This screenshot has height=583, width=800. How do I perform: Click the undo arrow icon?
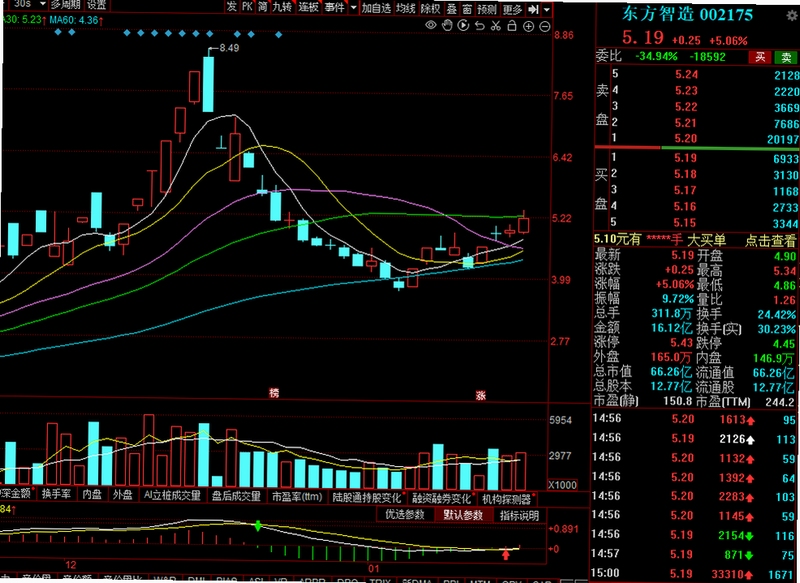point(480,26)
